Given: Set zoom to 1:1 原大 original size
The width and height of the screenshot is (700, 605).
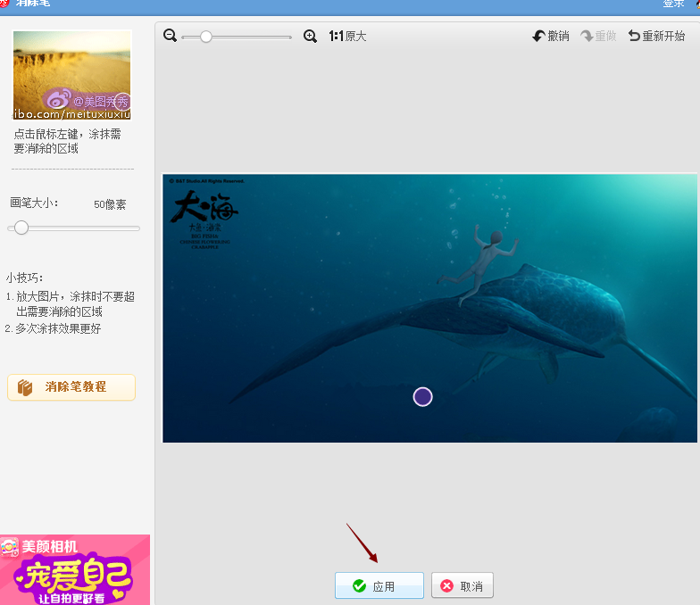Looking at the screenshot, I should pyautogui.click(x=347, y=36).
